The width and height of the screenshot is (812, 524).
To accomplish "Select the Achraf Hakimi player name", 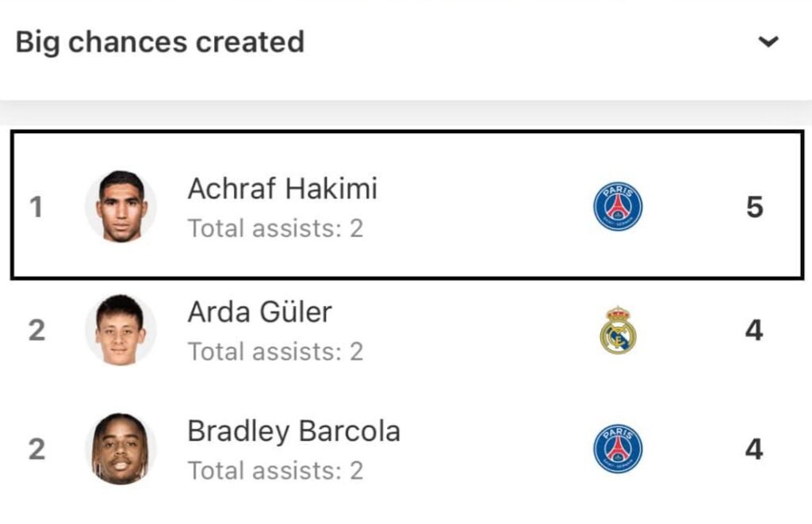I will click(x=282, y=189).
